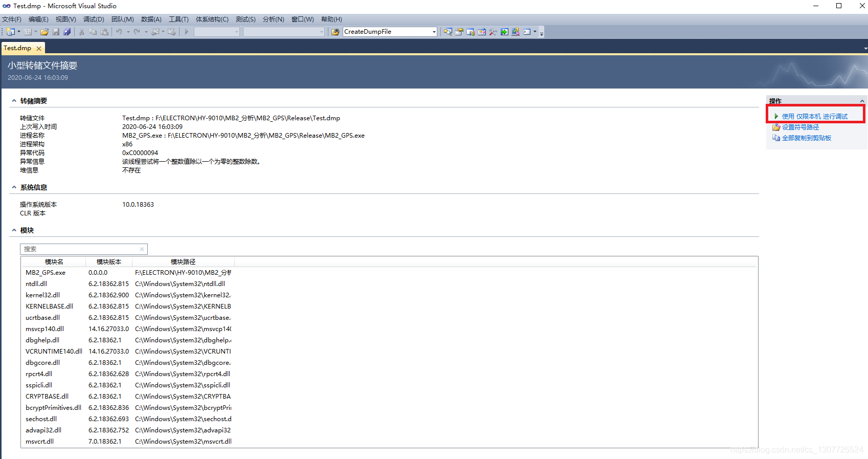Open toolbar options overflow arrow
The height and width of the screenshot is (459, 868).
pyautogui.click(x=541, y=33)
